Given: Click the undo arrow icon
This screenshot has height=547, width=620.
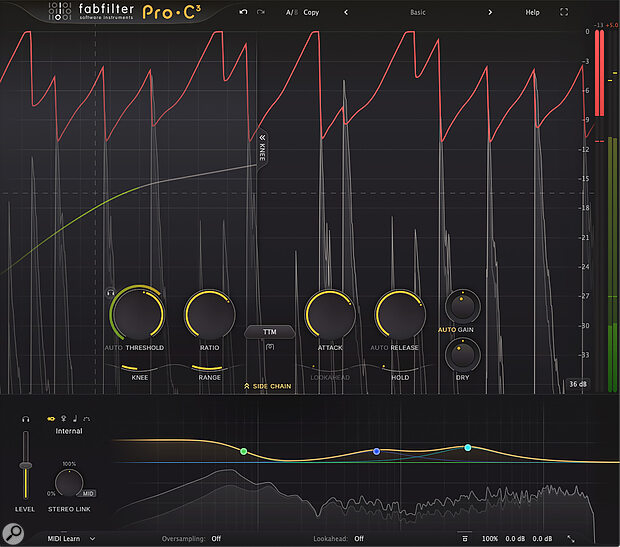Looking at the screenshot, I should pos(244,13).
